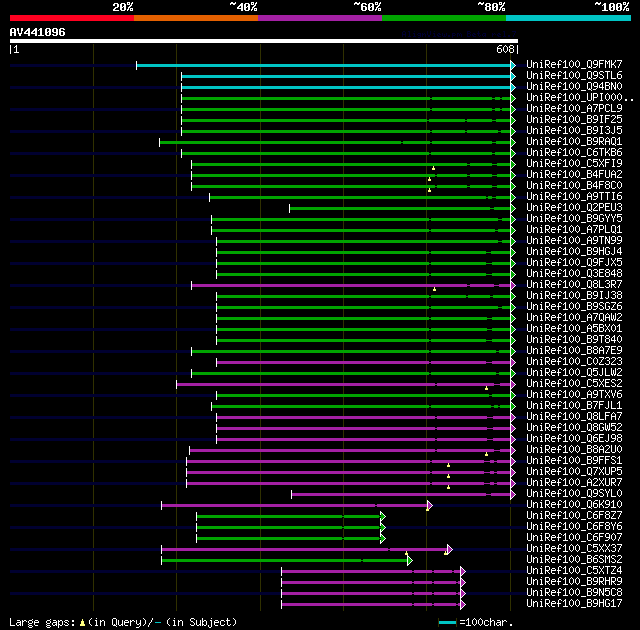Viewport: 640px width, 630px height.
Task: Select the UniRef100_B9FFS1 label
Action: (574, 461)
